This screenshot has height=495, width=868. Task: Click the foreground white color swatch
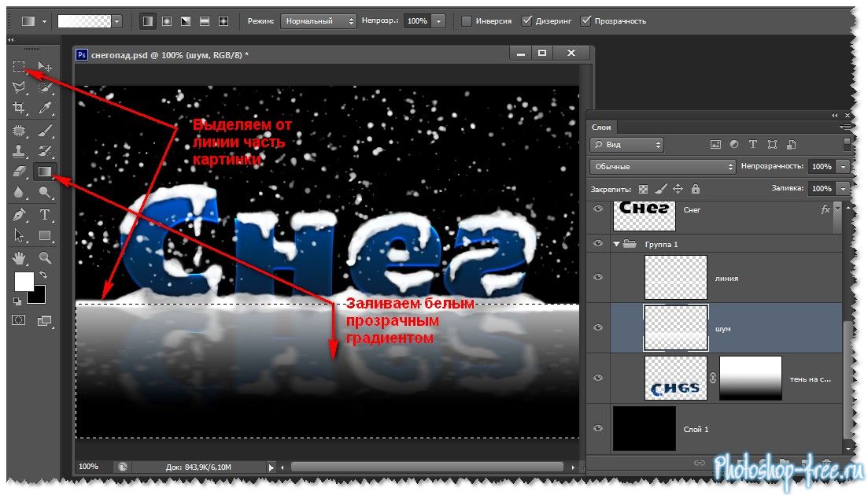pos(24,281)
